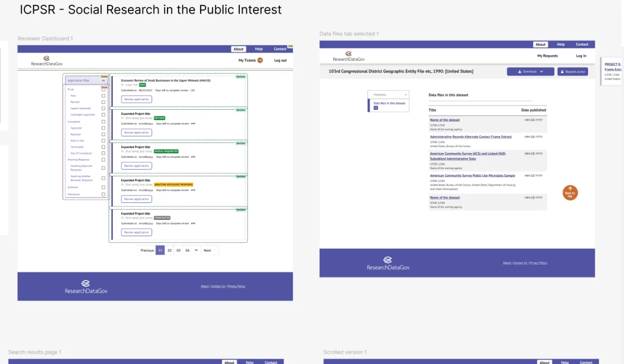Expand the Metadata sidebar item
Screen dimensions: 624x364
click(388, 95)
